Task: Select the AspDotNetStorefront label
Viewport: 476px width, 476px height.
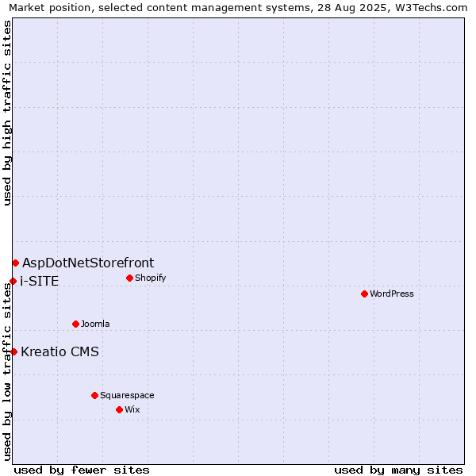Action: tap(88, 263)
